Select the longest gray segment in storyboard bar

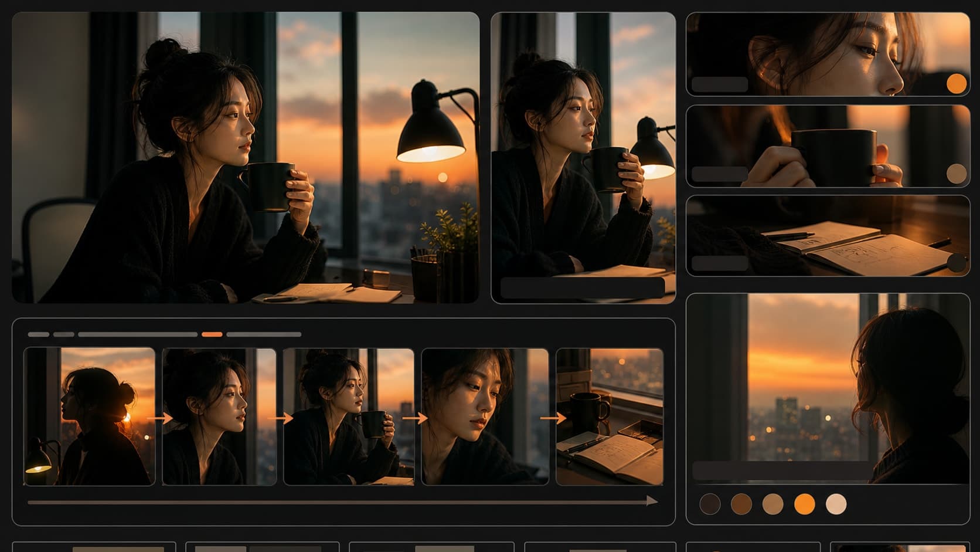[138, 334]
